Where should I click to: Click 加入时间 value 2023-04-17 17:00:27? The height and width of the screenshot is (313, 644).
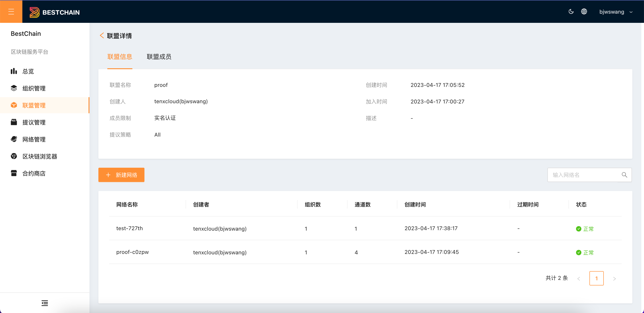click(x=438, y=101)
